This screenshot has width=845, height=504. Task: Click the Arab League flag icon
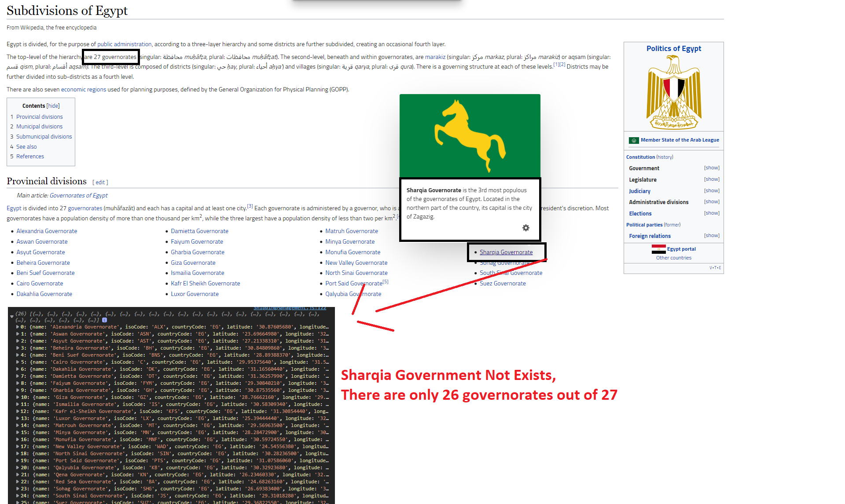634,140
